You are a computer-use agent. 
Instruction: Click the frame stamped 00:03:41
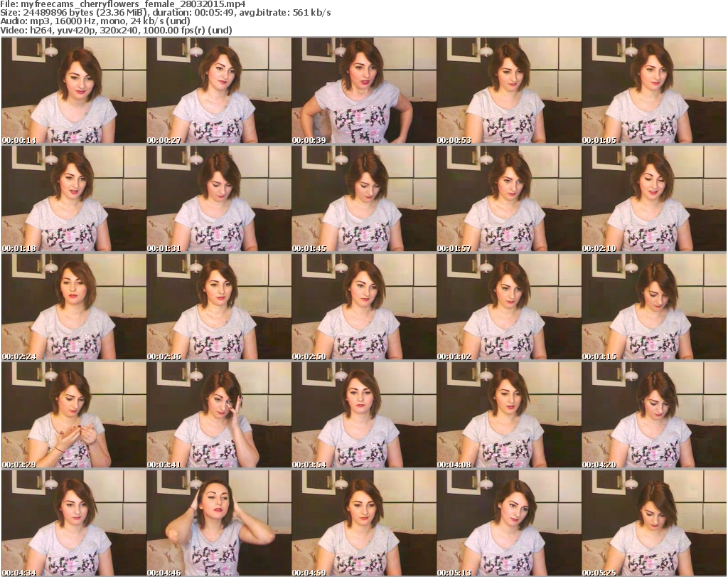tap(219, 415)
